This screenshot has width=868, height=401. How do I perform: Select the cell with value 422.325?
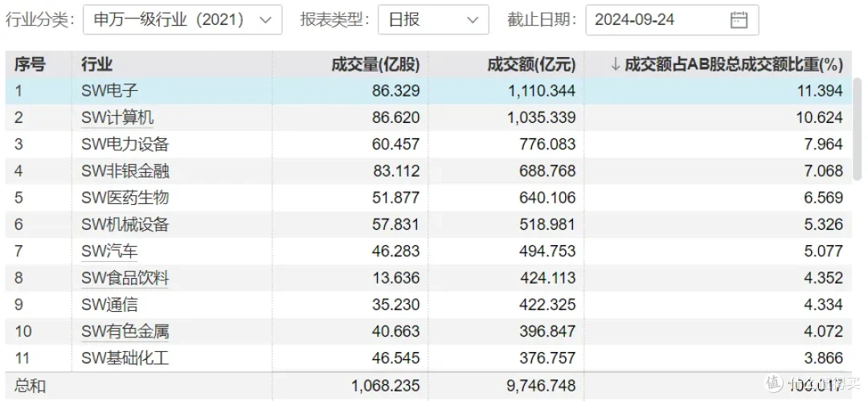coord(547,305)
